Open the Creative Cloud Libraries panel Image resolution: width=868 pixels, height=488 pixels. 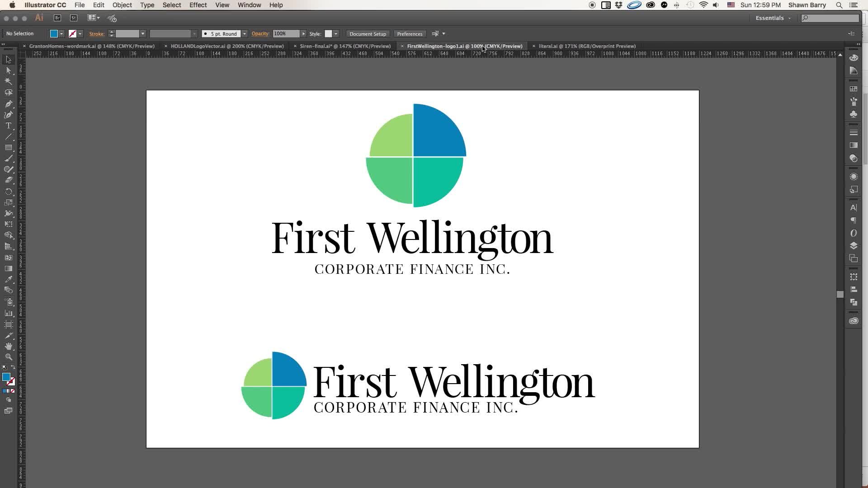[x=854, y=321]
